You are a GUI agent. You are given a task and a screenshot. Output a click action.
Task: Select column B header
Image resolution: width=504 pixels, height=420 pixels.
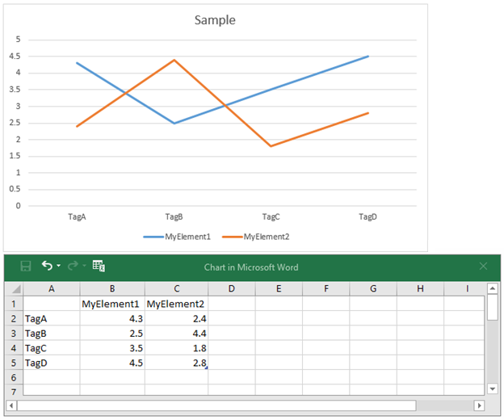(112, 288)
